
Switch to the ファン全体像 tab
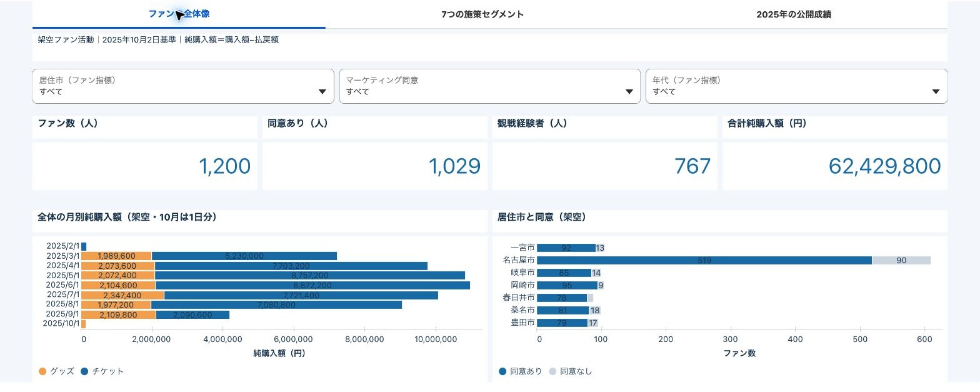click(x=179, y=14)
